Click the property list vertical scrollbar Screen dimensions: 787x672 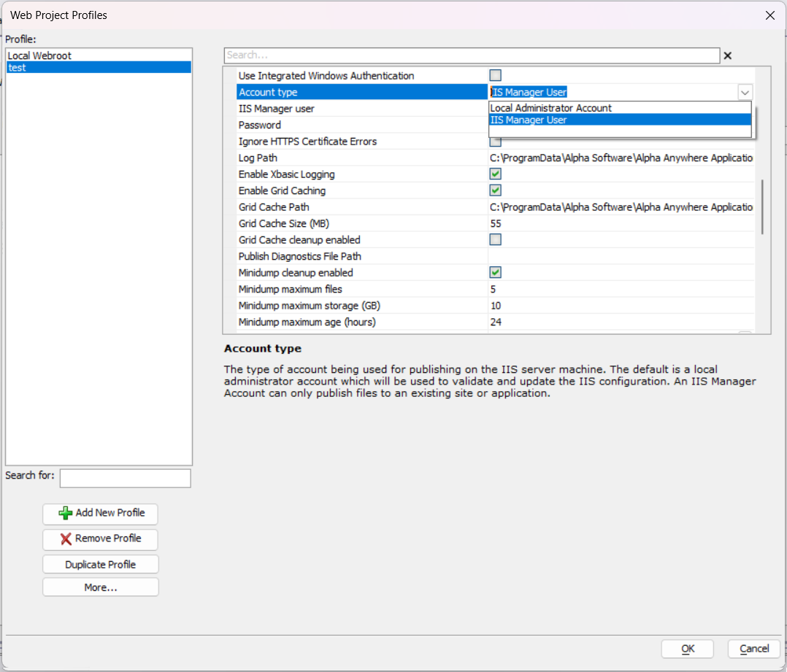click(762, 206)
